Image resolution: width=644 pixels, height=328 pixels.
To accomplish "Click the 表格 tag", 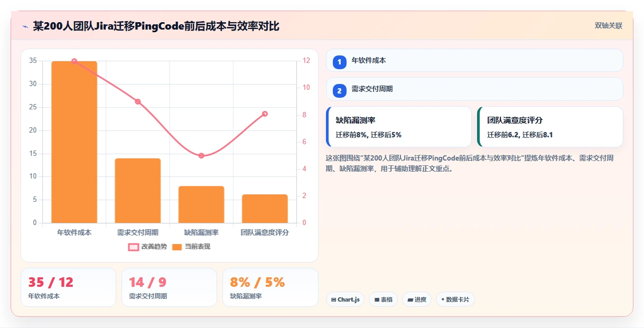I will (383, 299).
